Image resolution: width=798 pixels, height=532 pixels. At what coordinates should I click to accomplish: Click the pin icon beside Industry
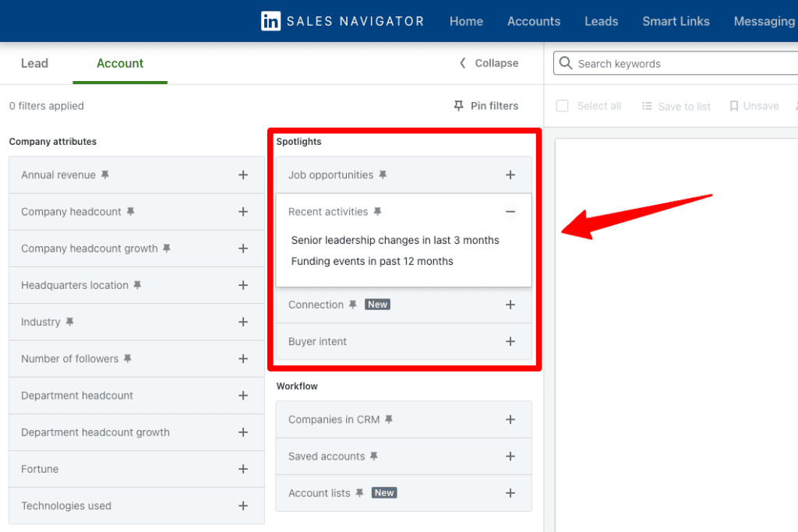pyautogui.click(x=69, y=322)
